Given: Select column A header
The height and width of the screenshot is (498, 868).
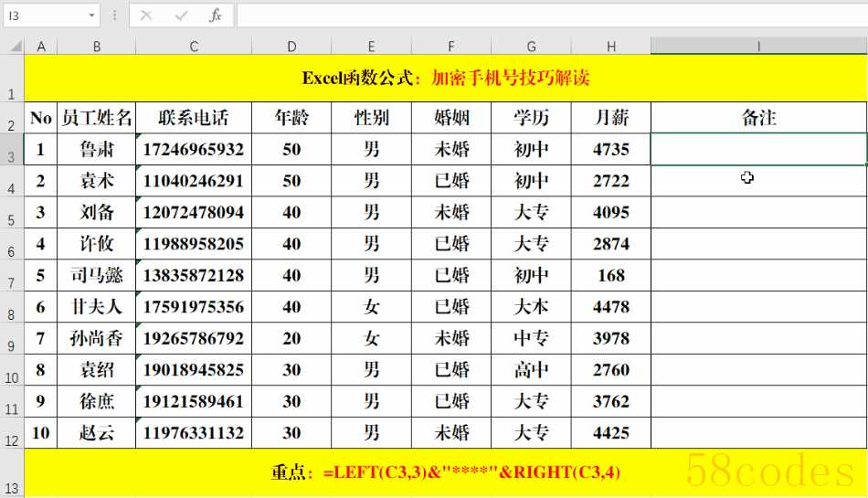Looking at the screenshot, I should coord(41,47).
